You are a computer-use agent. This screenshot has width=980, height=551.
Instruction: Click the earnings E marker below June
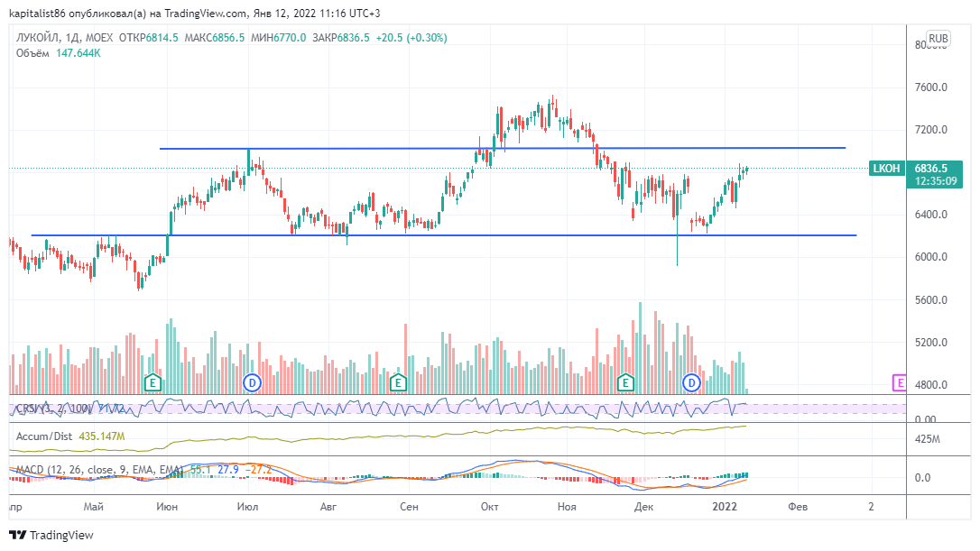[x=153, y=382]
